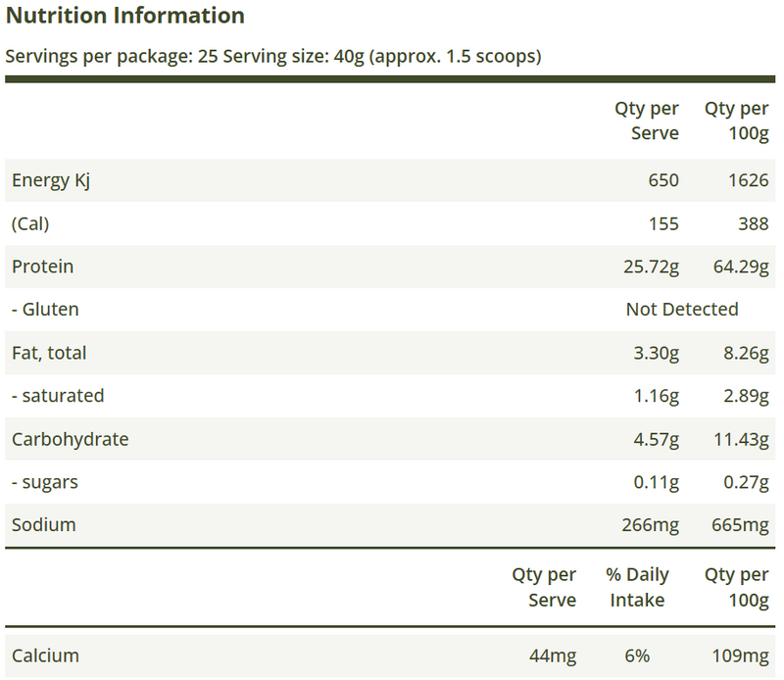784x680 pixels.
Task: Click the Not Detected gluten value
Action: 682,310
